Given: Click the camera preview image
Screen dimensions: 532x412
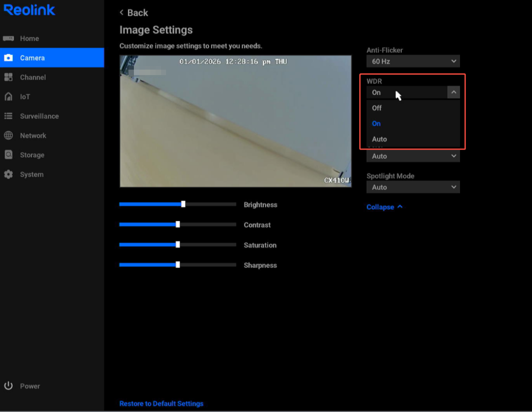Looking at the screenshot, I should coord(235,121).
